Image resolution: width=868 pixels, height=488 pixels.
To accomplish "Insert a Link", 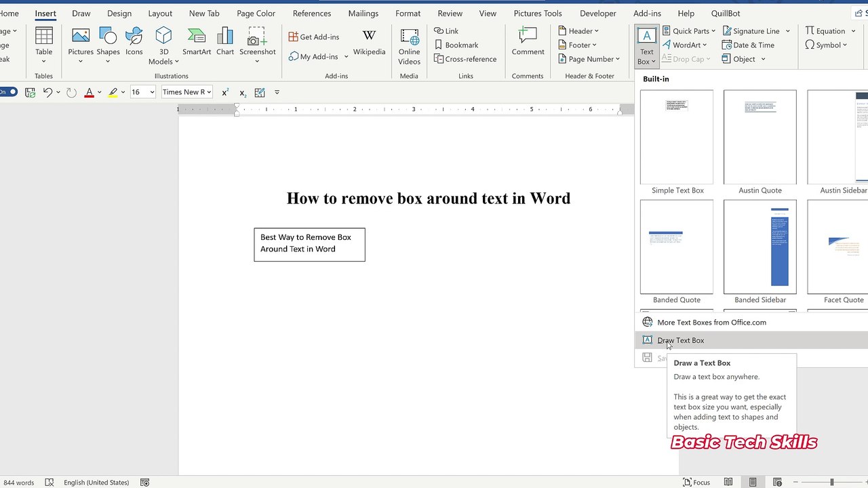I will [447, 31].
